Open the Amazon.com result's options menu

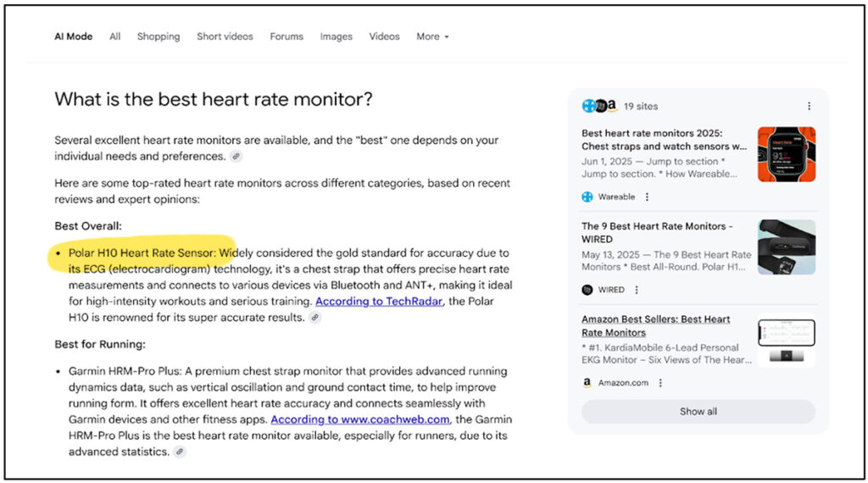660,382
